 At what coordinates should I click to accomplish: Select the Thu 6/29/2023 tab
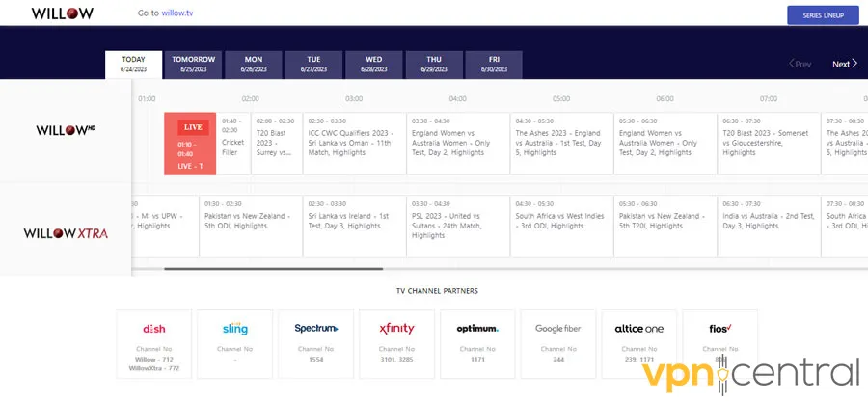point(434,65)
